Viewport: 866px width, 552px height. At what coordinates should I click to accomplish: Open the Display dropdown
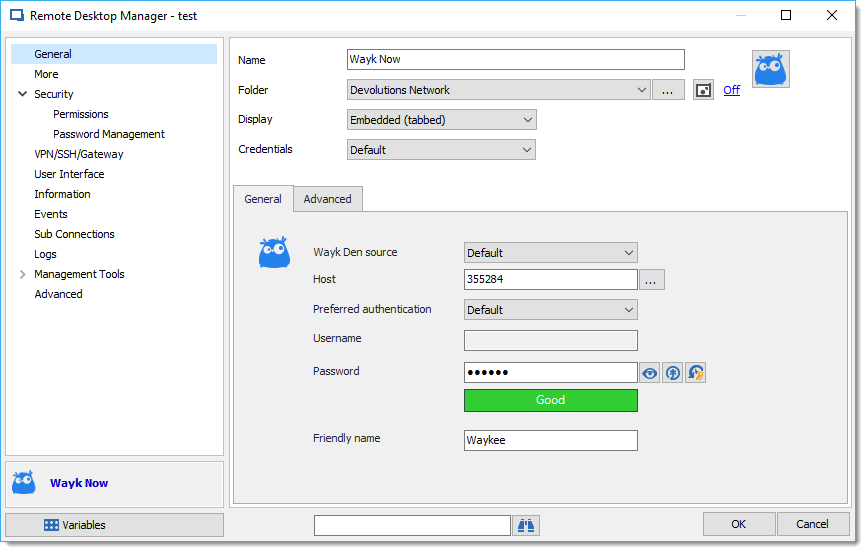(442, 120)
